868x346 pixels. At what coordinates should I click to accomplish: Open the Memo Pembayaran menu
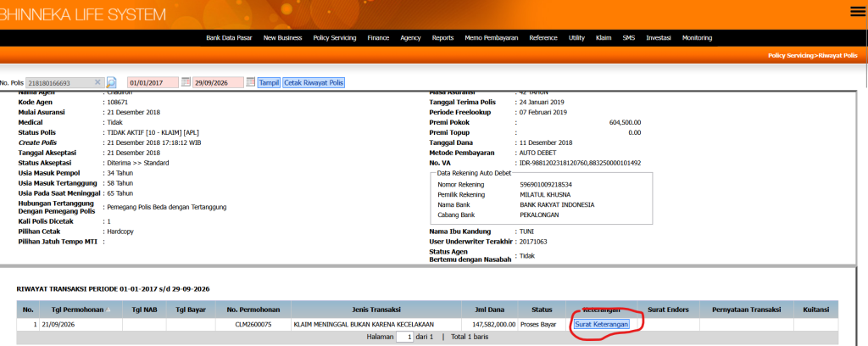click(492, 38)
